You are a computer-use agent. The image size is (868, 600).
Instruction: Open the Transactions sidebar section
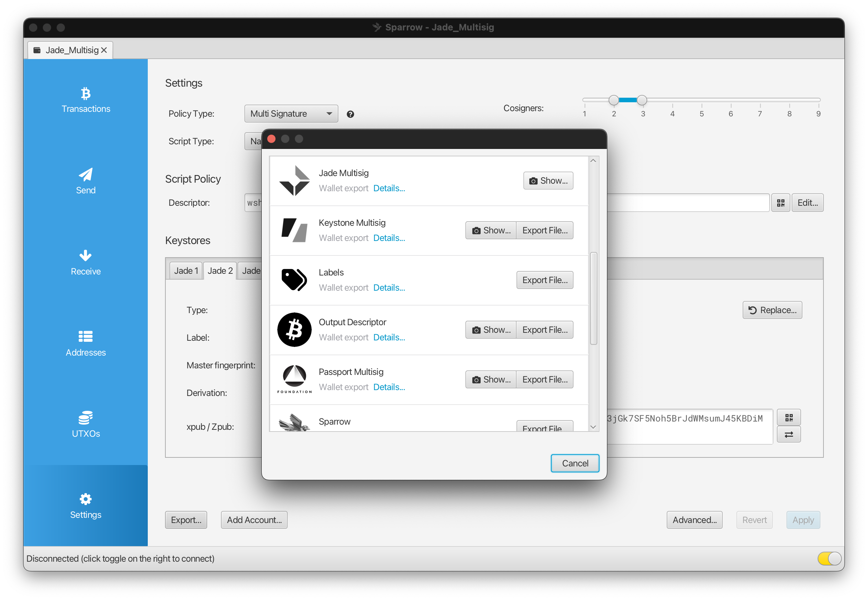86,100
